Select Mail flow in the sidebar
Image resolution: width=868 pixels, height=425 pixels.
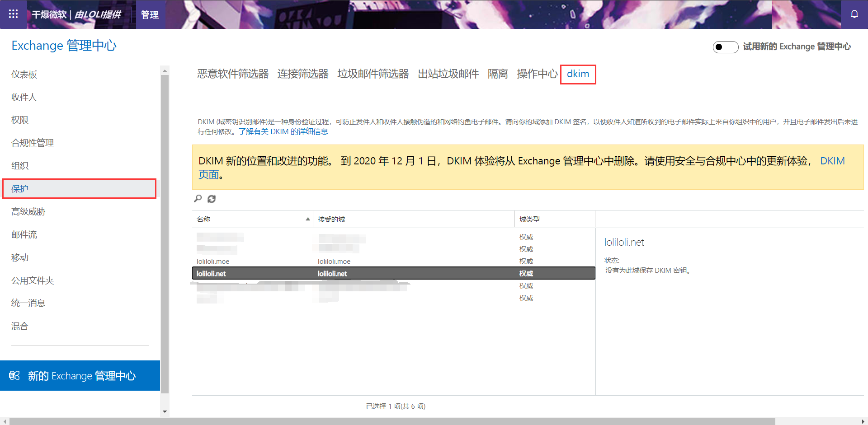24,234
